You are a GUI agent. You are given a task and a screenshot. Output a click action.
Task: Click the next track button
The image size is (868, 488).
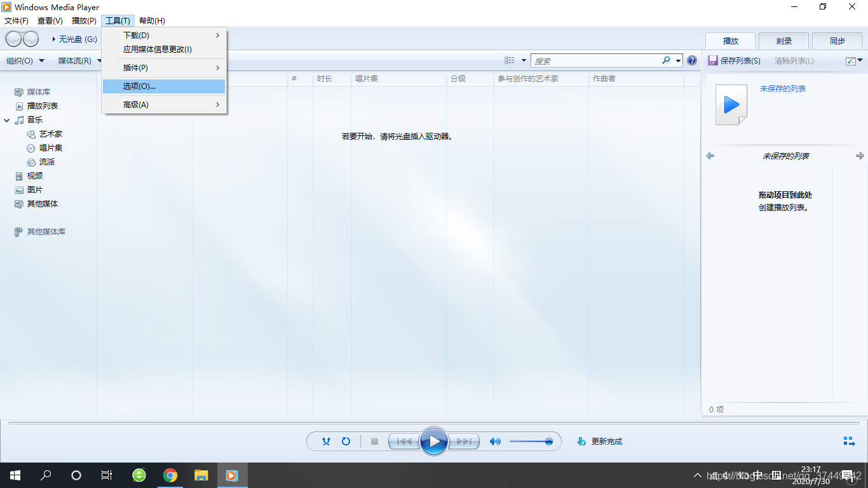pyautogui.click(x=464, y=441)
